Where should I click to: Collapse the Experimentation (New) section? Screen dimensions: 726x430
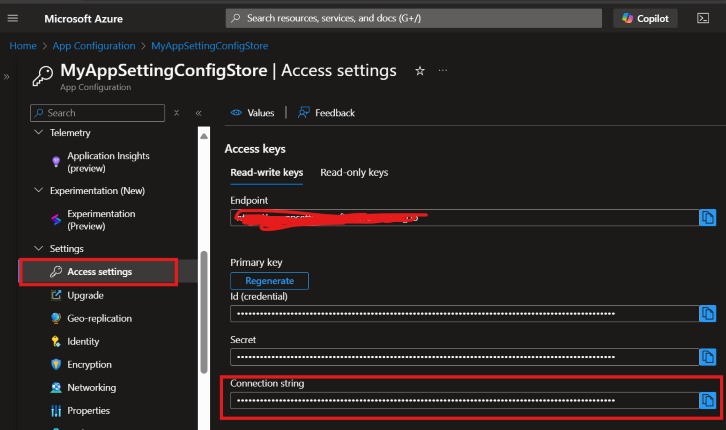coord(39,190)
